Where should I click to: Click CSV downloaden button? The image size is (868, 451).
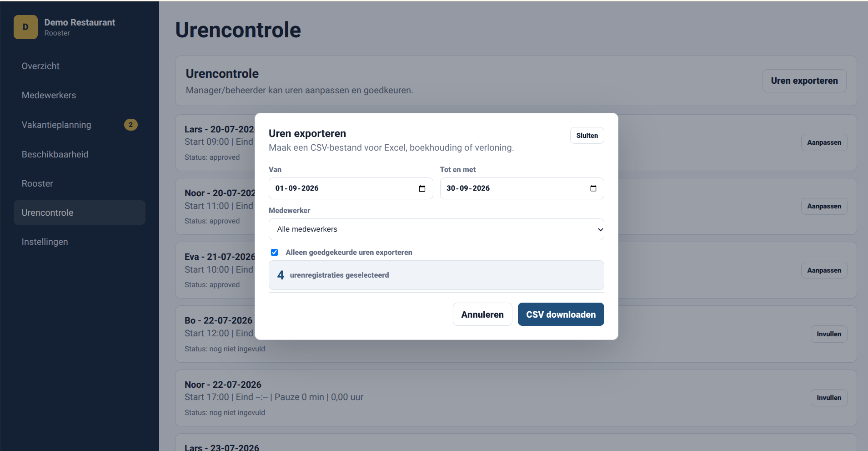coord(561,314)
